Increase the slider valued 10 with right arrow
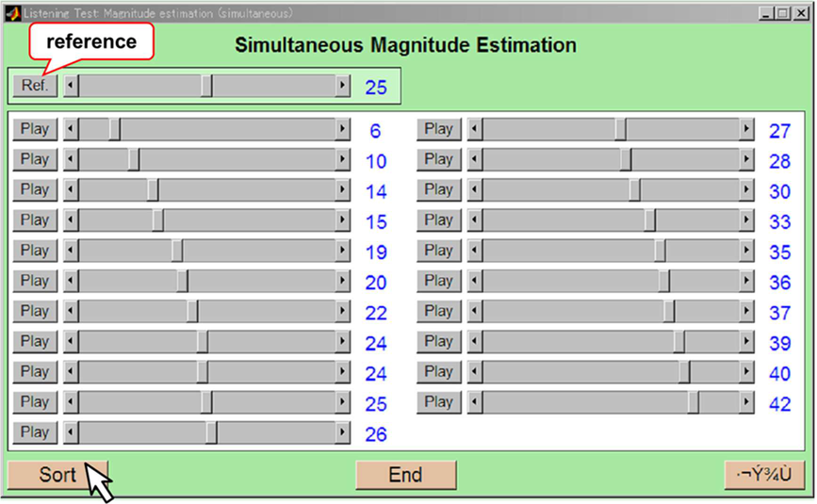 (x=343, y=160)
